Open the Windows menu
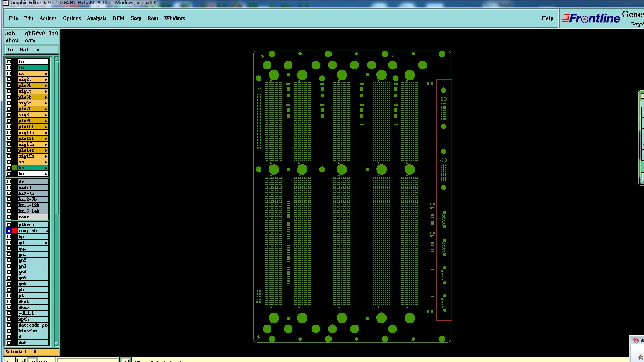 point(175,18)
